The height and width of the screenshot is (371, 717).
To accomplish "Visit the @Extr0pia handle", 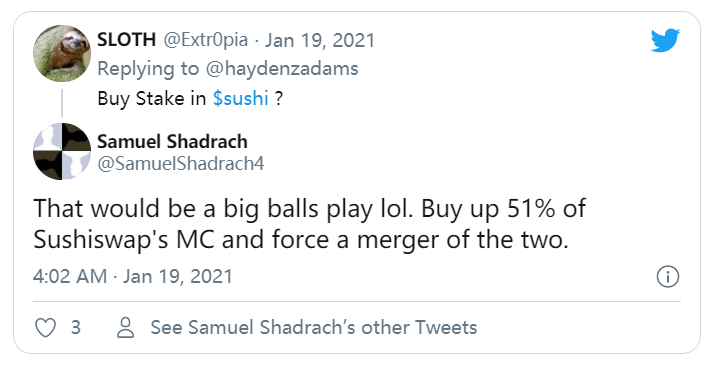I will coord(206,40).
